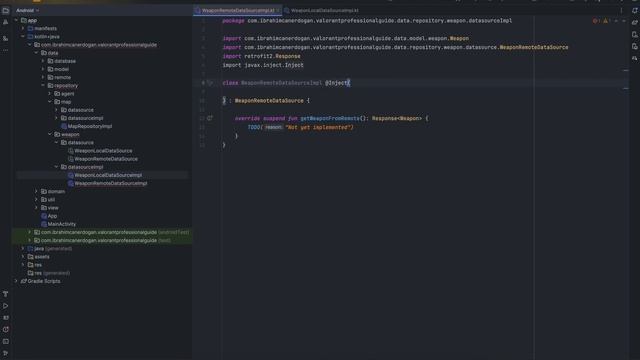The width and height of the screenshot is (640, 360).
Task: Switch to WeaponLocalDataSourceImpl.kt tab
Action: click(x=322, y=11)
